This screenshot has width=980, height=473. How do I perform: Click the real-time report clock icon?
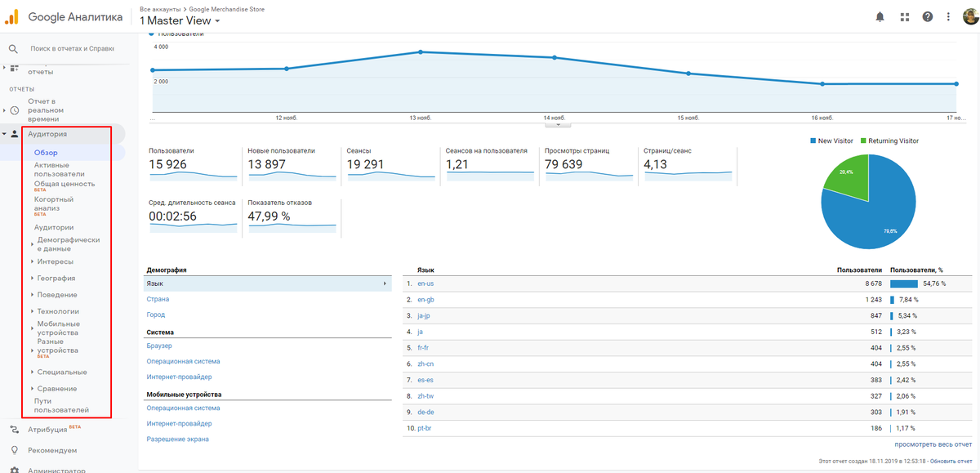pyautogui.click(x=14, y=110)
